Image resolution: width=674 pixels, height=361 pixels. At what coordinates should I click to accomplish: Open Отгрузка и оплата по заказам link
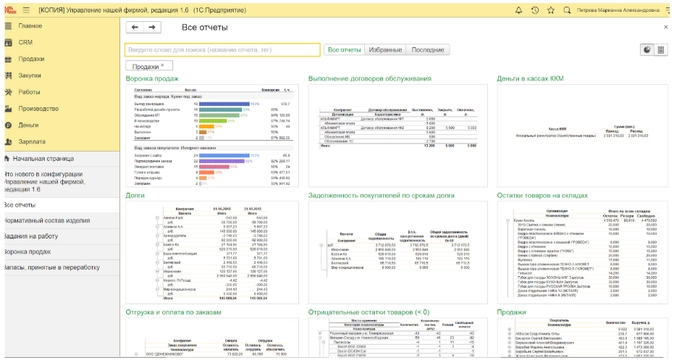173,312
